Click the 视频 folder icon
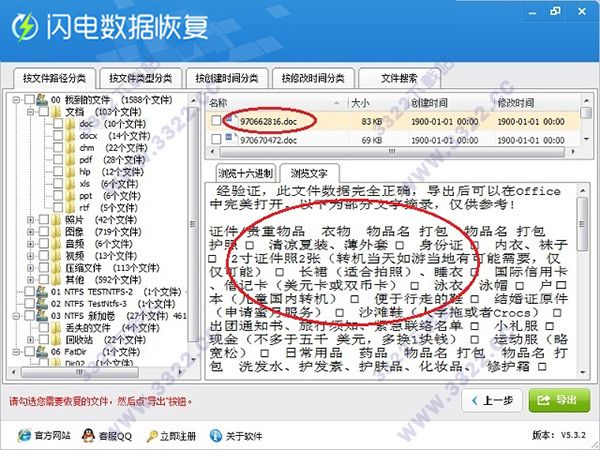Screen dimensions: 600x450 pos(56,256)
